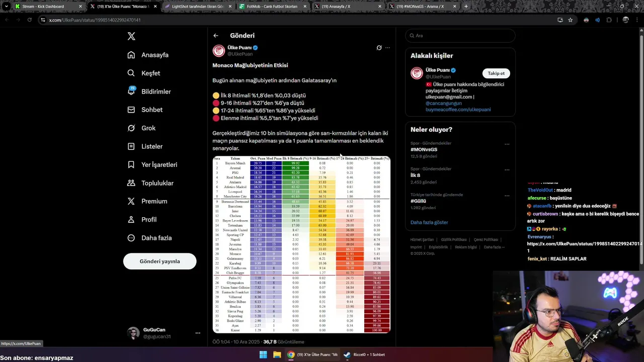Open Topluluklar people icon in sidebar

(131, 183)
